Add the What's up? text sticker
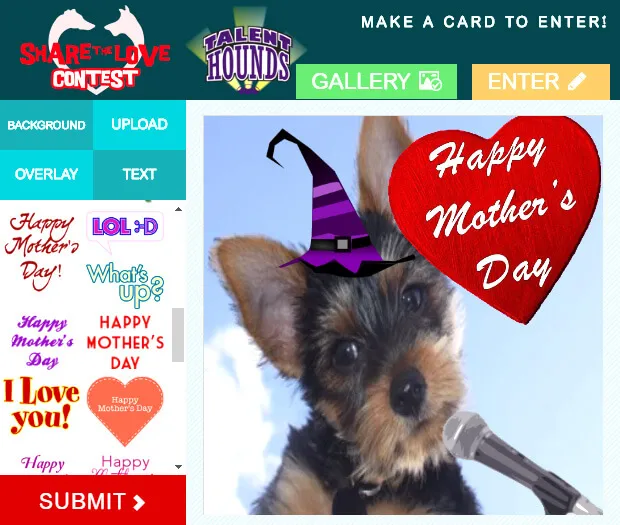This screenshot has height=525, width=620. tap(125, 284)
